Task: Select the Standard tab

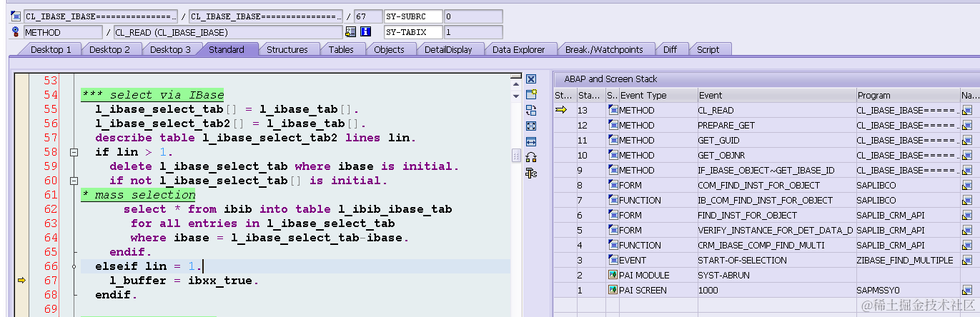Action: tap(227, 49)
